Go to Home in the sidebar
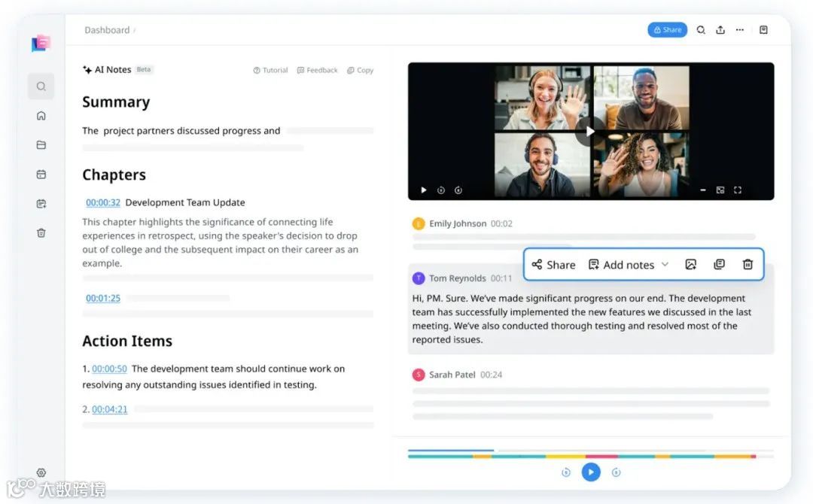Viewport: 813px width, 504px height. coord(41,116)
